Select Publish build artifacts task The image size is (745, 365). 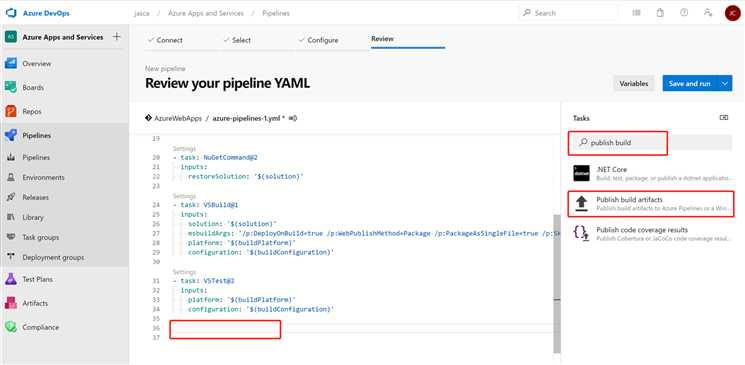tap(651, 203)
